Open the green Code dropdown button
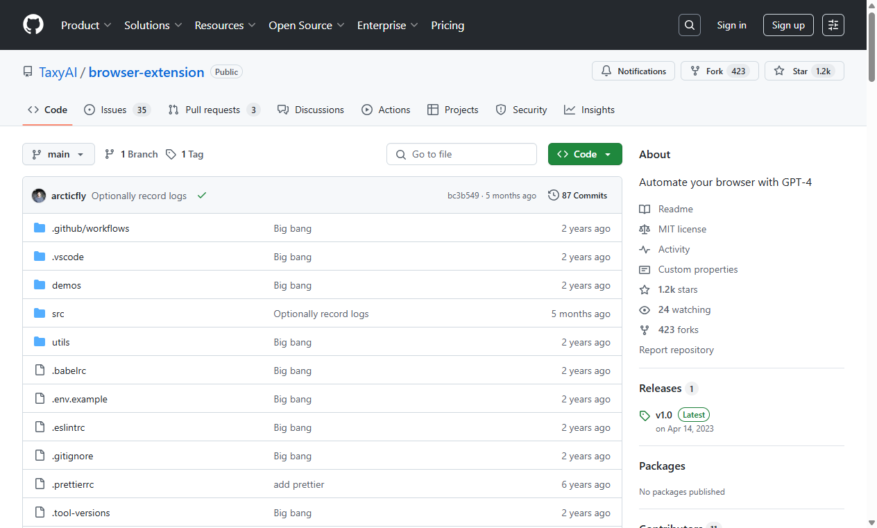This screenshot has height=528, width=877. click(x=584, y=154)
